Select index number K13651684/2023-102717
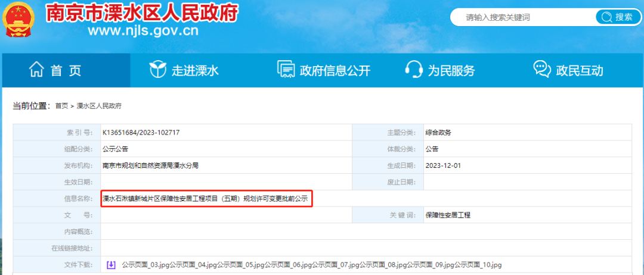The image size is (644, 275). [x=141, y=132]
